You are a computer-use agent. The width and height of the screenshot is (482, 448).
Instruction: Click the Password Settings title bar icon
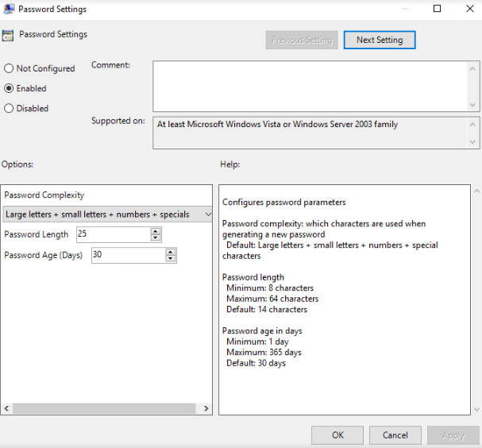click(8, 10)
